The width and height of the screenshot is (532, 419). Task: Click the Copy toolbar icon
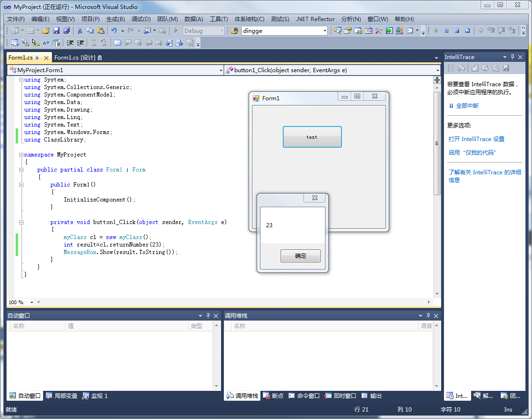click(90, 30)
